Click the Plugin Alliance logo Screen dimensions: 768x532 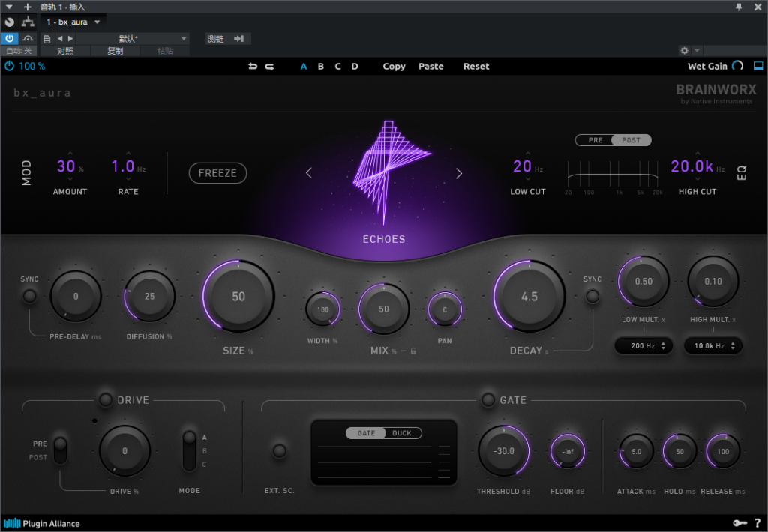tap(42, 523)
